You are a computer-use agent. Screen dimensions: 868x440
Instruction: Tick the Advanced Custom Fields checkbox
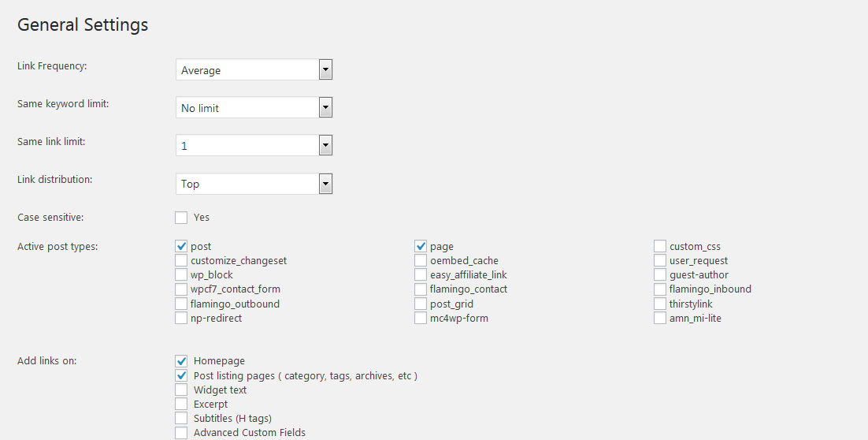(182, 433)
